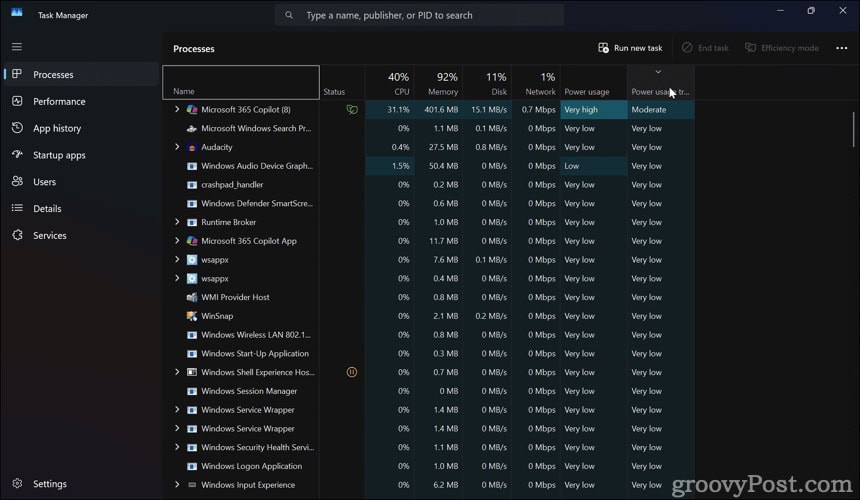Image resolution: width=860 pixels, height=500 pixels.
Task: Open the three-dots more options menu
Action: click(841, 48)
